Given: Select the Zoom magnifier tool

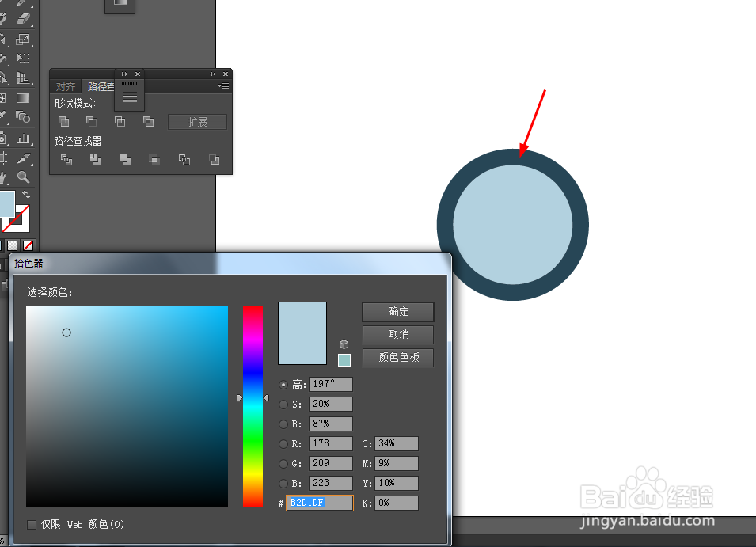Looking at the screenshot, I should point(23,177).
